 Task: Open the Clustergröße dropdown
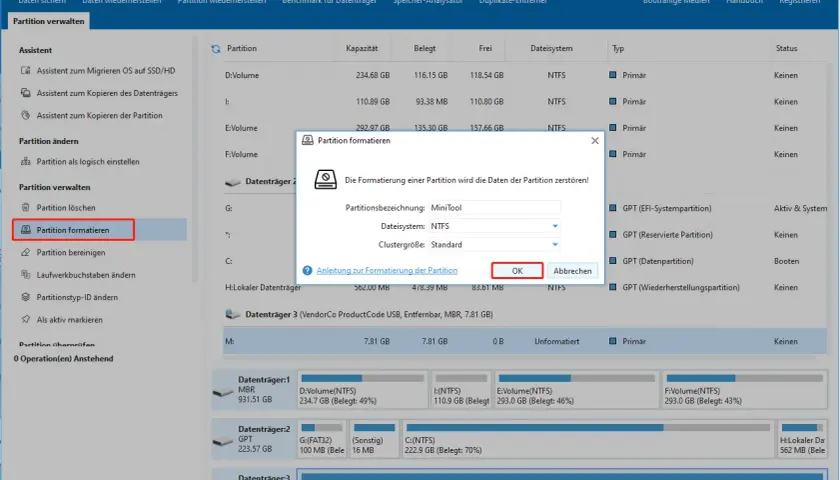(555, 244)
